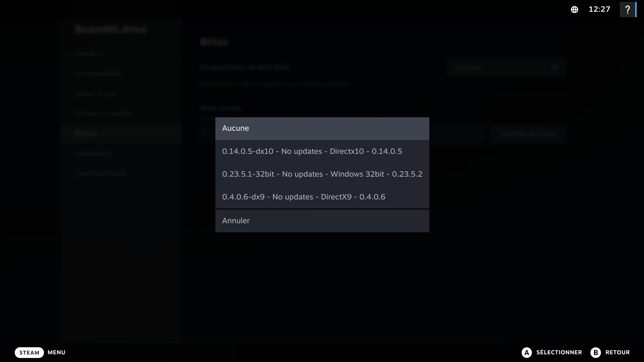Click the dimmed Vérifier le code button
This screenshot has width=644, height=362.
(x=528, y=134)
